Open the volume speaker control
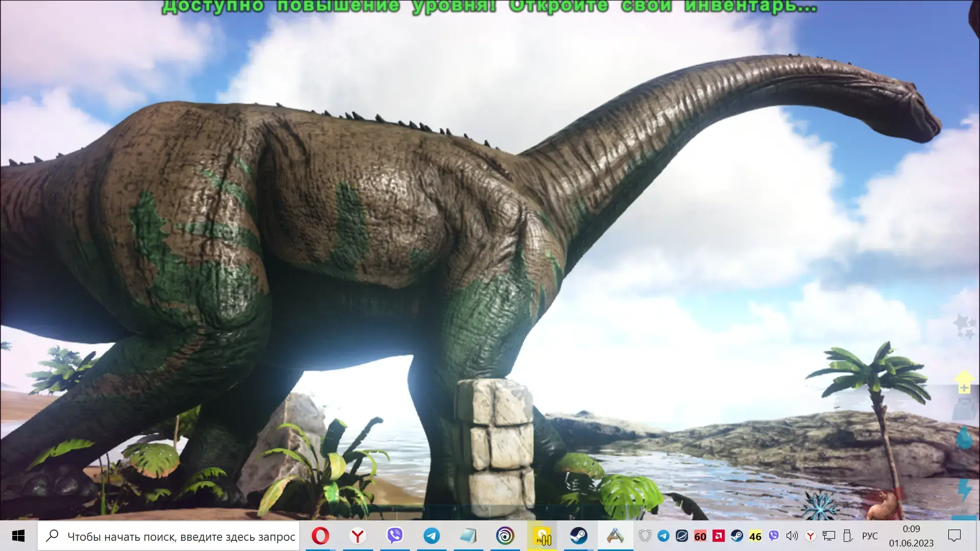 tap(792, 536)
